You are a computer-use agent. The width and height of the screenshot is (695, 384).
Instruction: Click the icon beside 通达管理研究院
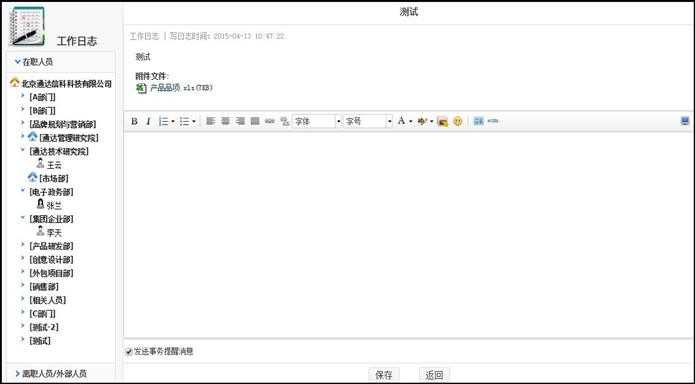pos(32,137)
